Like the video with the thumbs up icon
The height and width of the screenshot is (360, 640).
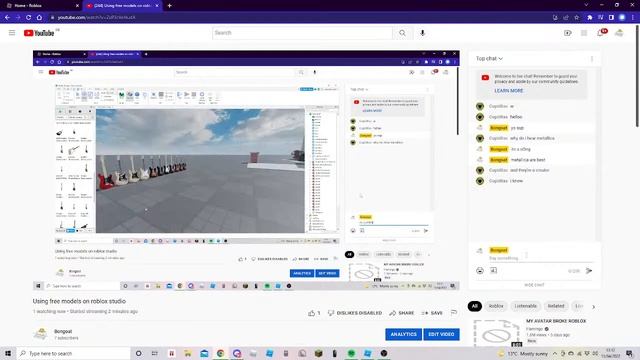tap(312, 313)
